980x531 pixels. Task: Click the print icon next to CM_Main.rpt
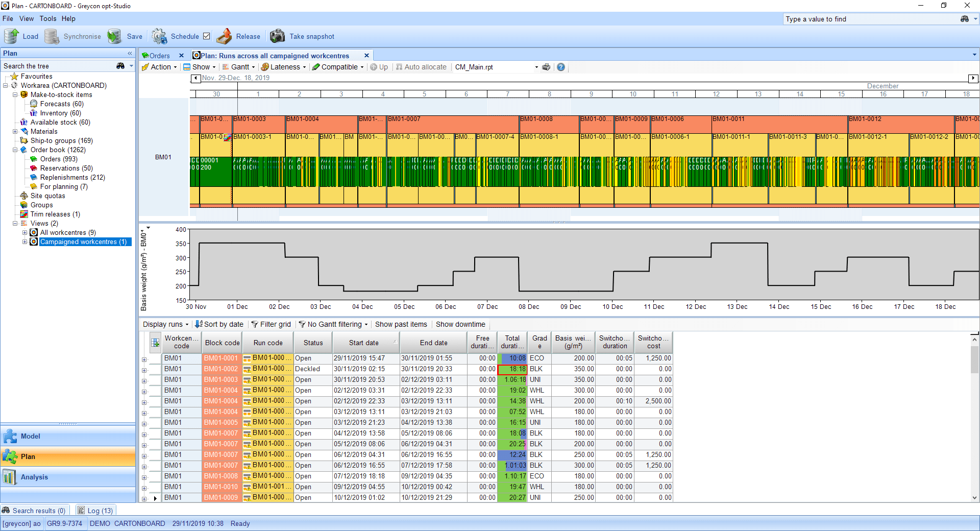click(x=546, y=67)
